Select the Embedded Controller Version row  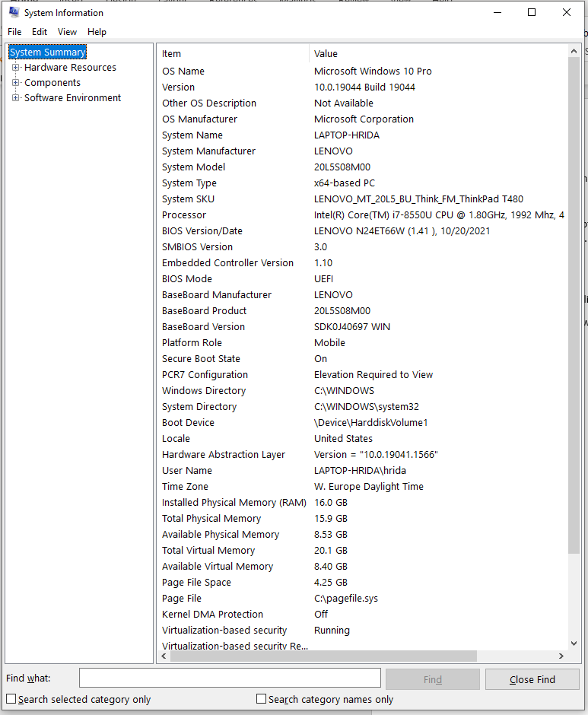coord(363,262)
